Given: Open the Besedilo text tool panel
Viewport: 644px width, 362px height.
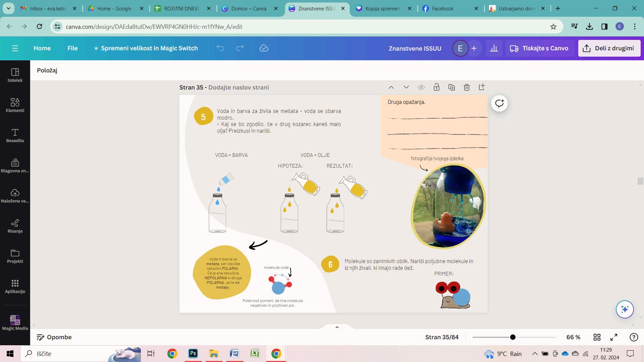Looking at the screenshot, I should [x=15, y=135].
